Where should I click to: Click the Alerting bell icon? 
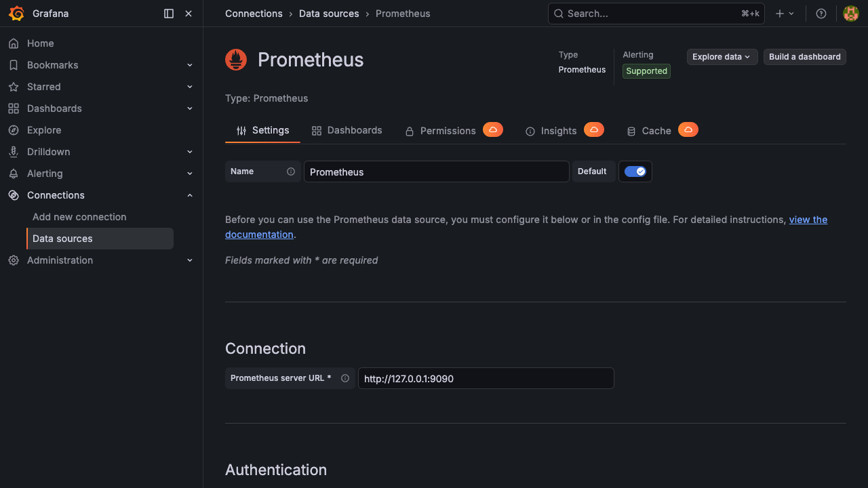pos(14,174)
